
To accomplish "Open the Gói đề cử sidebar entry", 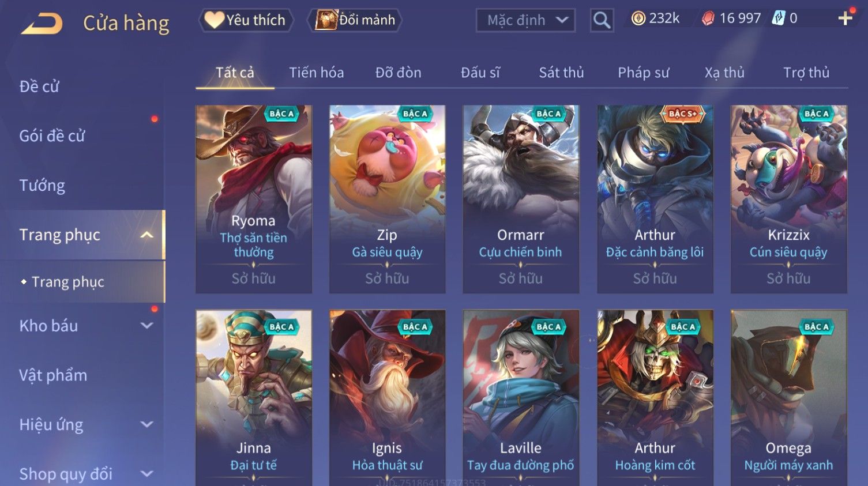I will click(x=52, y=136).
